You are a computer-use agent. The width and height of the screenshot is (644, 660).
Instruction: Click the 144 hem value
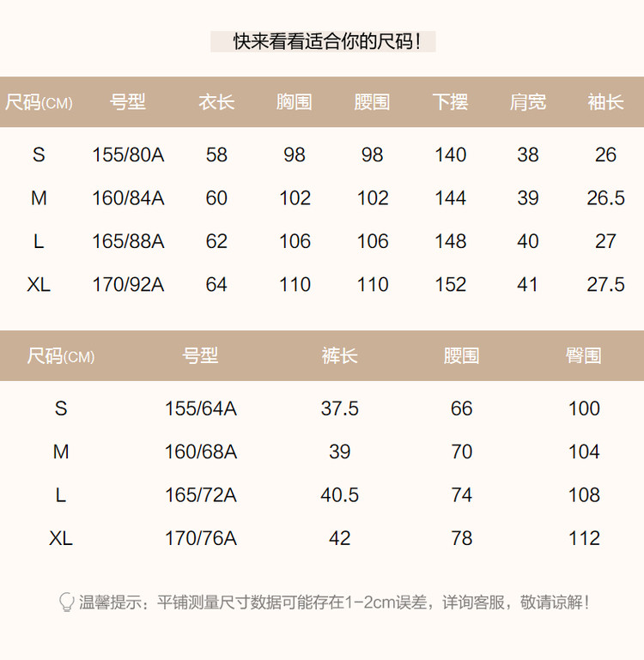pyautogui.click(x=450, y=198)
